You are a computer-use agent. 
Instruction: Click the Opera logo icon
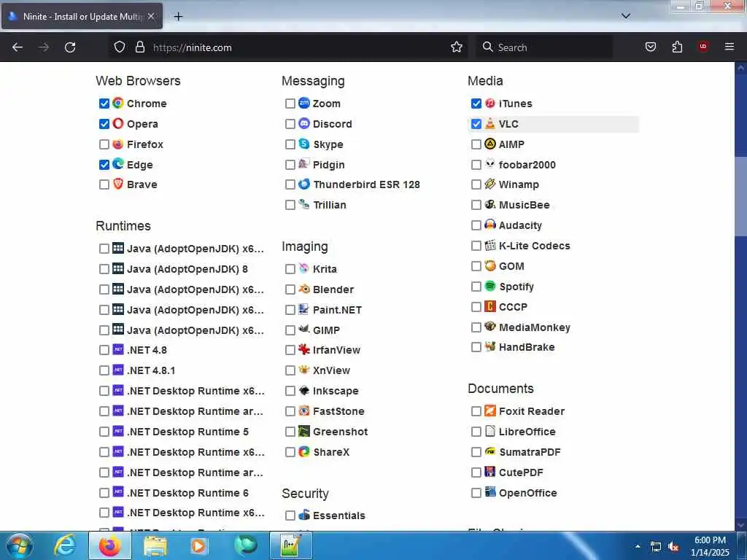(x=118, y=123)
